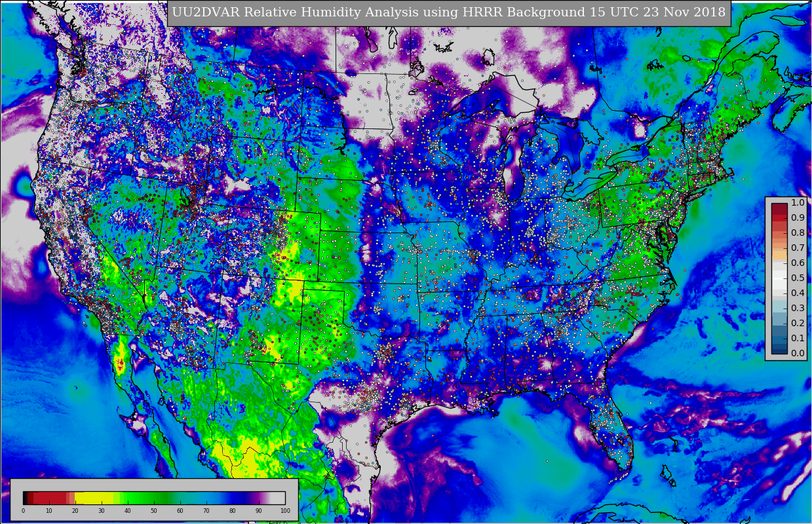Click the '0.8' label on vertical colorbar

point(798,233)
